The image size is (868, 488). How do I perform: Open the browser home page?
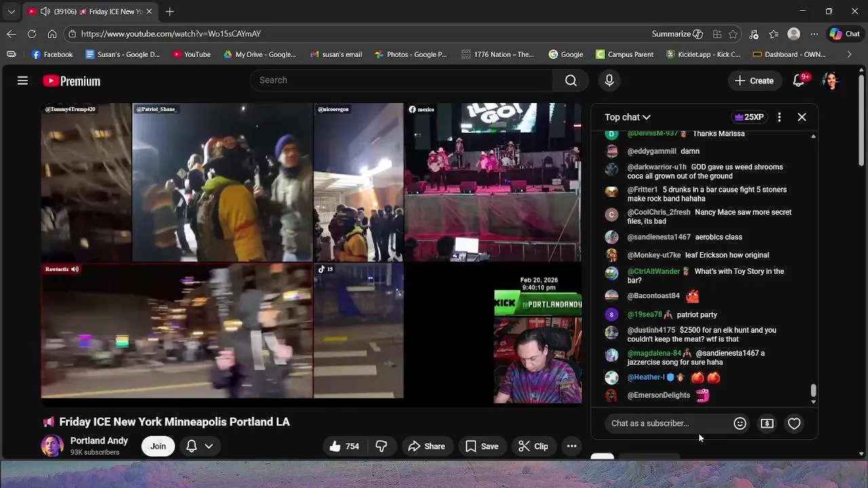pyautogui.click(x=52, y=34)
